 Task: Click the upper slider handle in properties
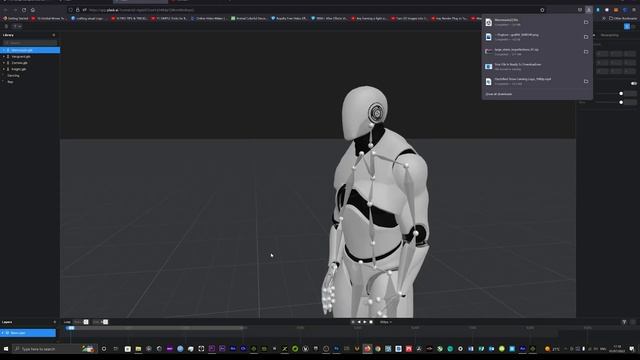click(621, 94)
